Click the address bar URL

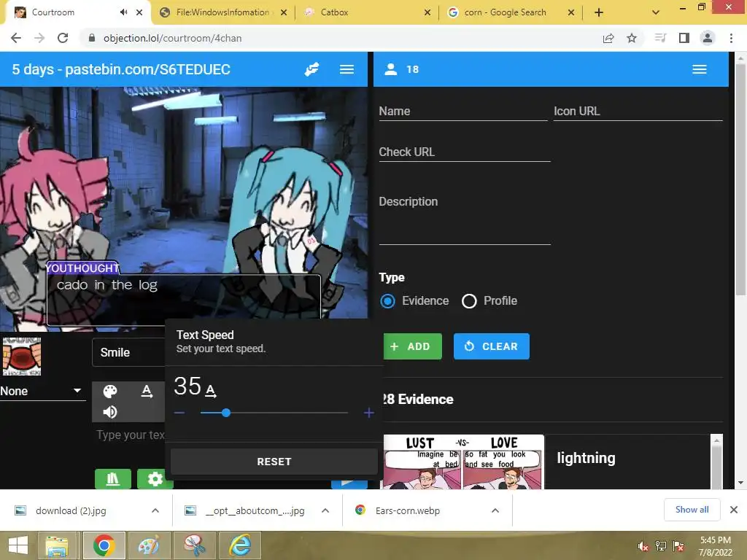pyautogui.click(x=172, y=38)
